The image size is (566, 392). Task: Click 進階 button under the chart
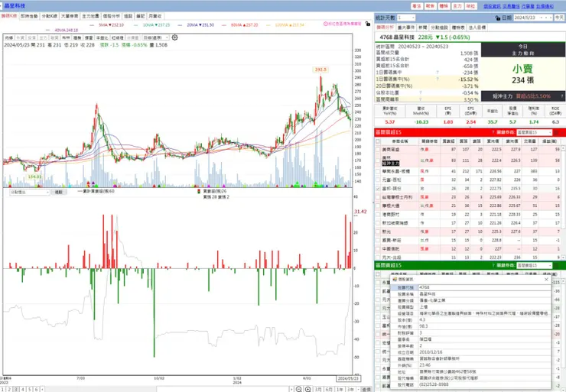pos(58,193)
